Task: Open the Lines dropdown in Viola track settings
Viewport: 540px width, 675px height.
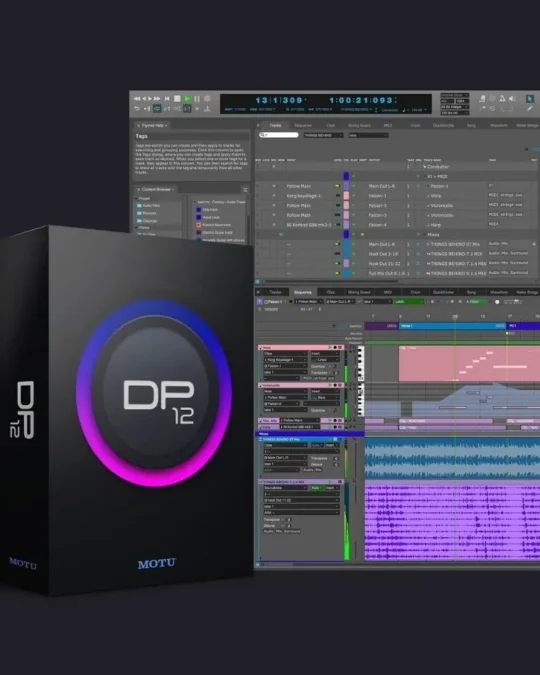Action: [x=325, y=359]
